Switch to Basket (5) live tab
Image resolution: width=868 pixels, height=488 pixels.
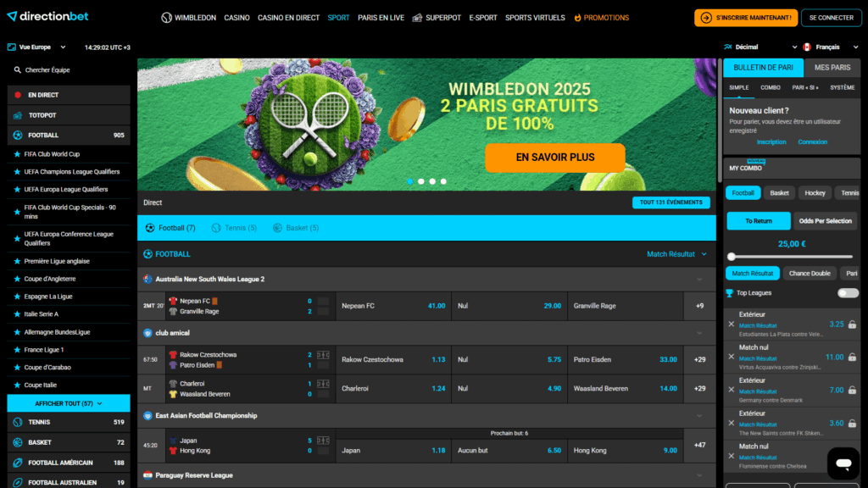(x=296, y=228)
